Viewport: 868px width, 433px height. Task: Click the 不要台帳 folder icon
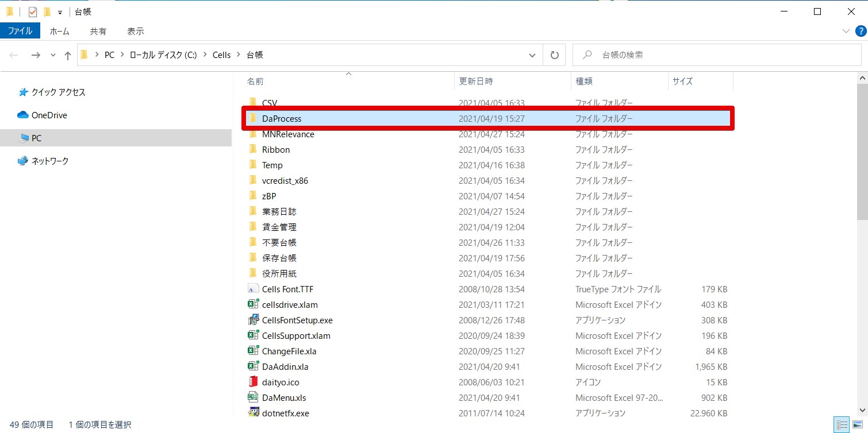coord(253,242)
